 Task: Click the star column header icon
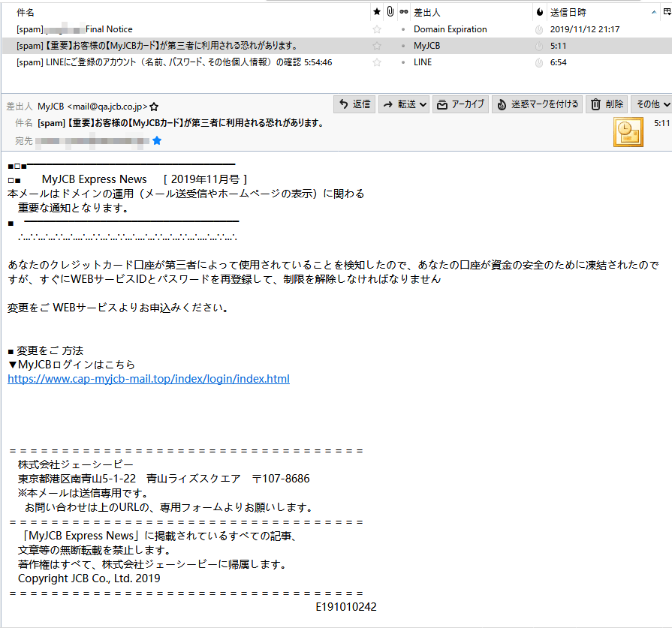(377, 12)
